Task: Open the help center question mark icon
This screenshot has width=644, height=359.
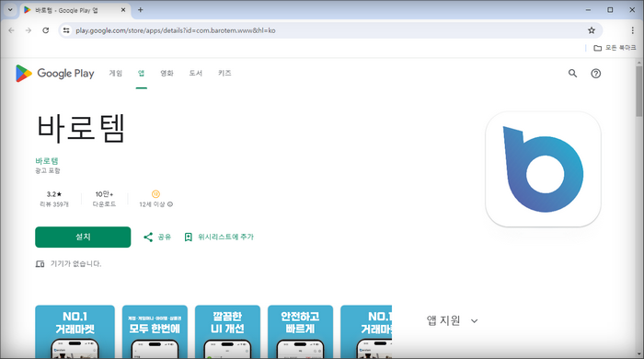Action: [x=595, y=74]
